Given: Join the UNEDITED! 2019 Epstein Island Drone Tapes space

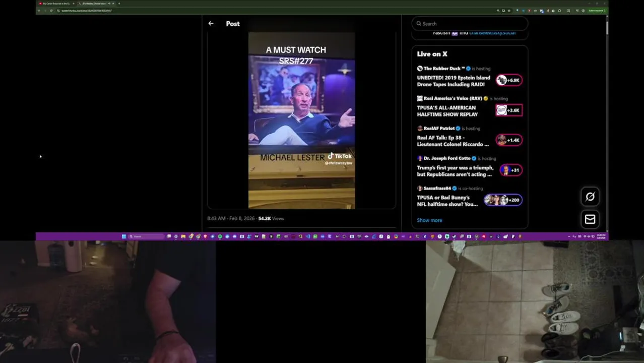Looking at the screenshot, I should 454,81.
